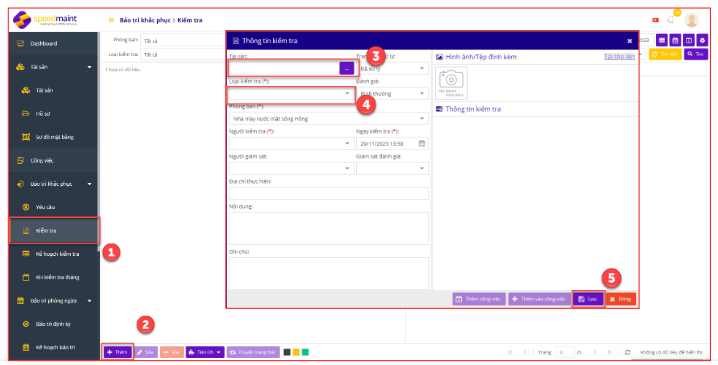This screenshot has height=365, width=718.
Task: Switch to table list view icon
Action: pyautogui.click(x=662, y=40)
